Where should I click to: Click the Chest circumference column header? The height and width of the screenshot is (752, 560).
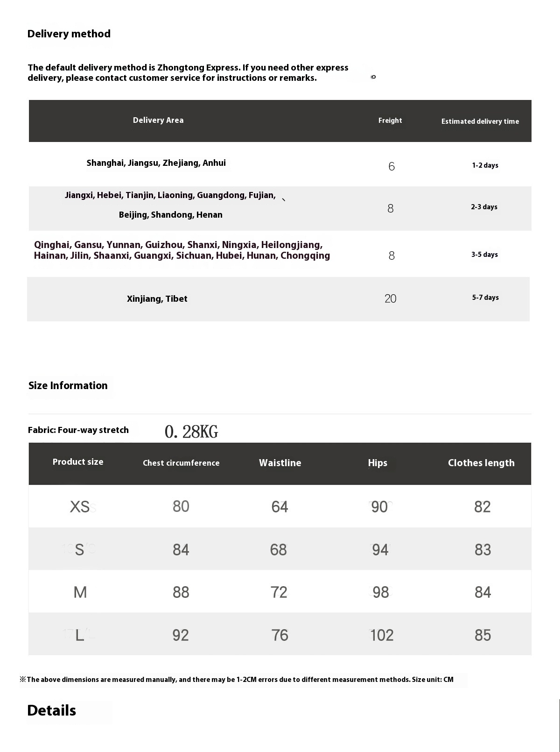(181, 463)
